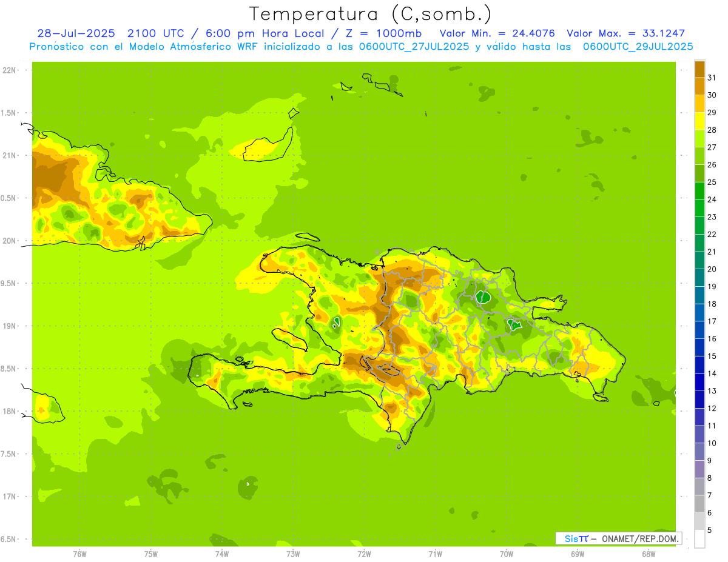Click the 'Temperatura (C,somb.)' chart title
728x562 pixels.
(371, 13)
